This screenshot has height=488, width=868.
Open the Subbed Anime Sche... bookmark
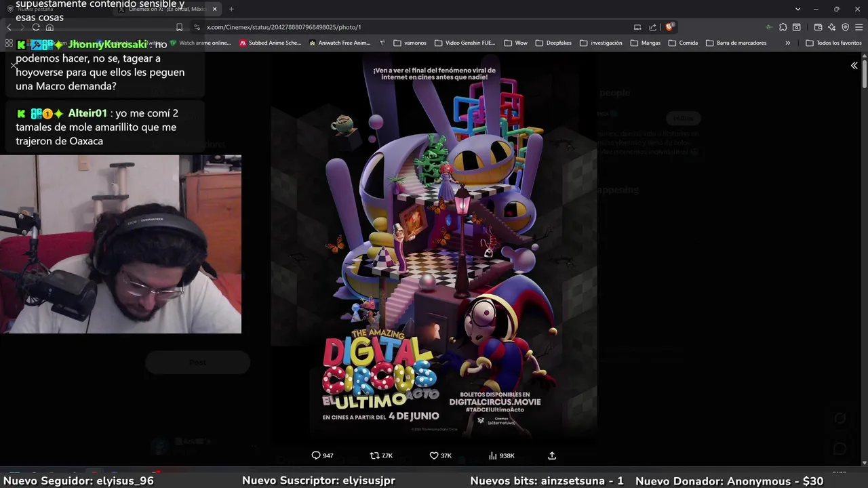coord(270,43)
